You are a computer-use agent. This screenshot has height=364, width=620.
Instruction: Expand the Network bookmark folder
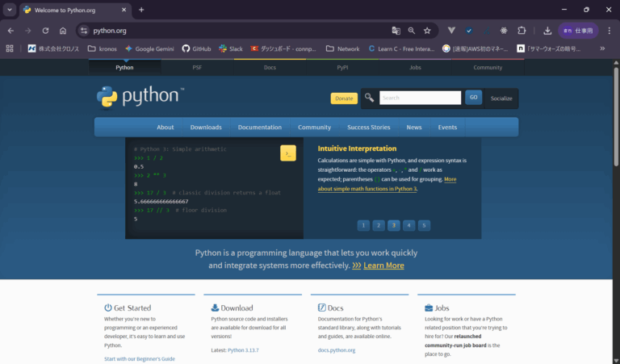click(x=343, y=48)
